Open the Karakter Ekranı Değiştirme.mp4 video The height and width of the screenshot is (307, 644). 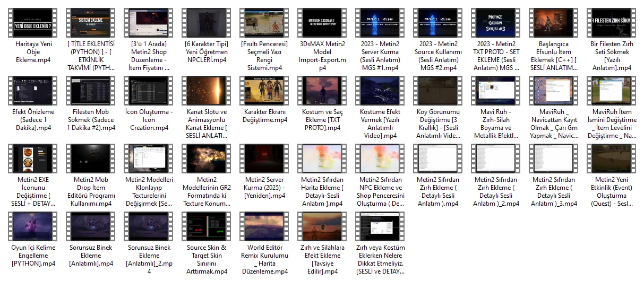point(264,90)
